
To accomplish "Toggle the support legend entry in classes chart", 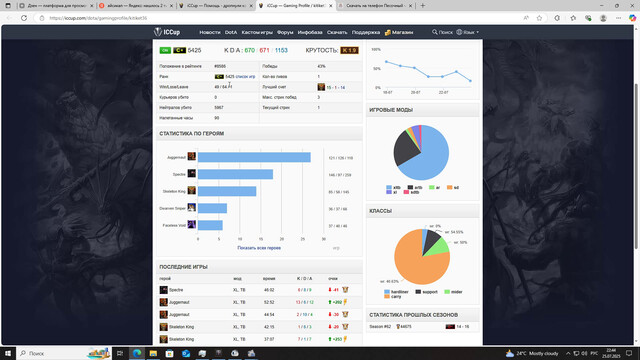I will pos(427,292).
